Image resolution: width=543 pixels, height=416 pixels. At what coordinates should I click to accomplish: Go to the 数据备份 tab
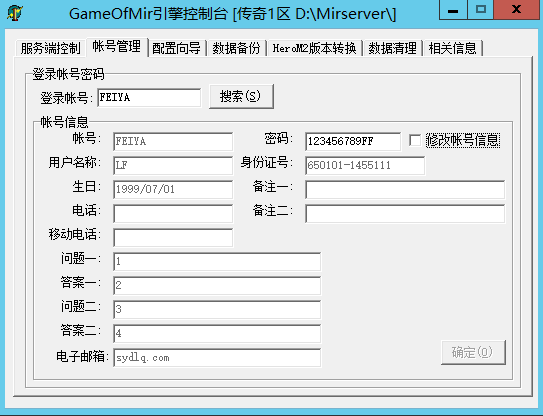pos(237,48)
